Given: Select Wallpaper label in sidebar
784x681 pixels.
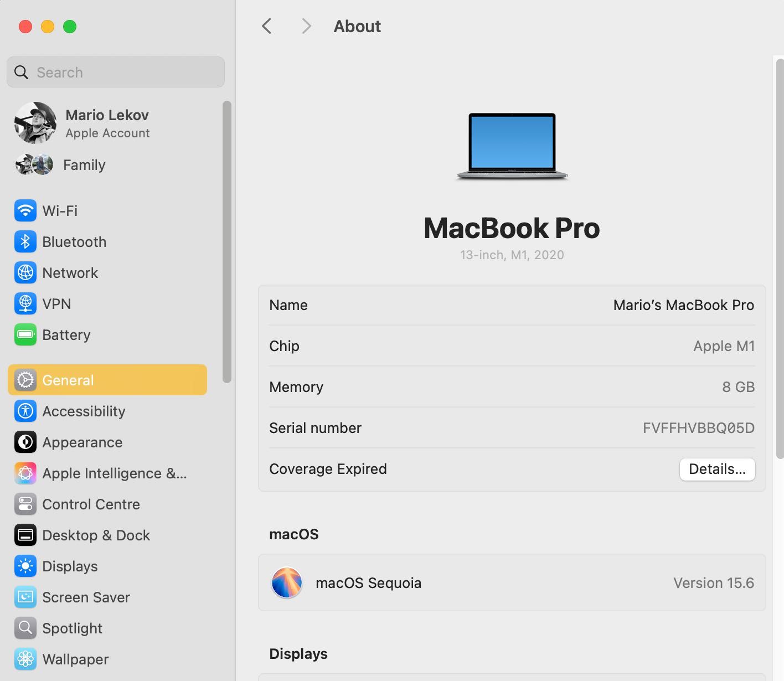Looking at the screenshot, I should (x=76, y=659).
